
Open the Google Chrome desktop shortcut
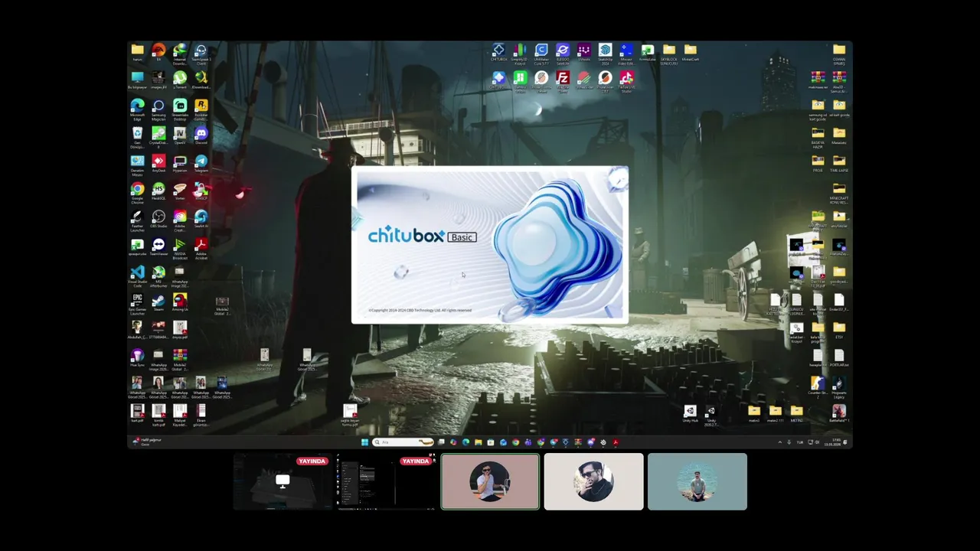(137, 192)
